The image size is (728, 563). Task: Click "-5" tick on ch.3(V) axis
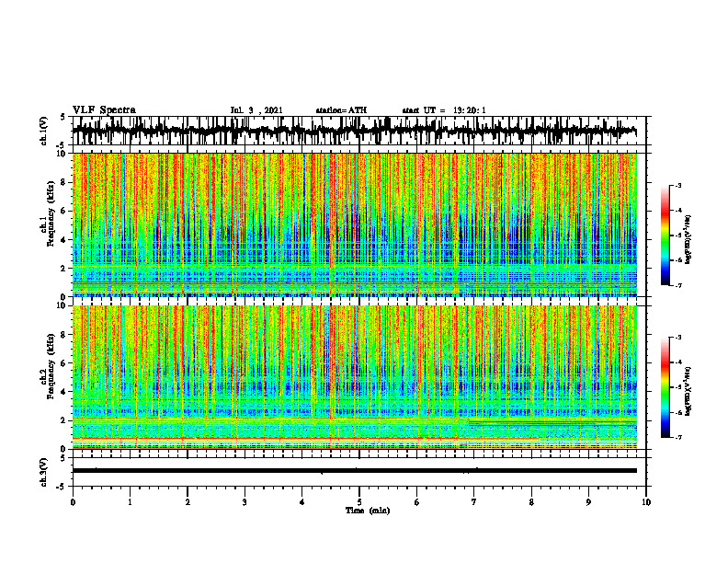pos(62,487)
